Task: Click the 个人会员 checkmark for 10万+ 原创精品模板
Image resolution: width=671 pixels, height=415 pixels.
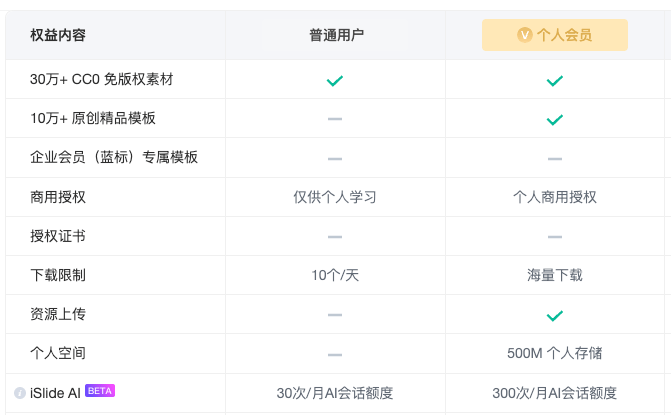Action: tap(555, 119)
